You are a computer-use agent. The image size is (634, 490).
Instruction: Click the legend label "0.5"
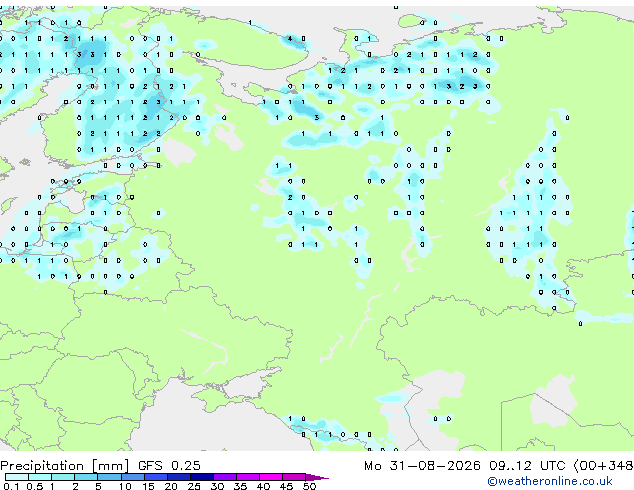click(34, 486)
